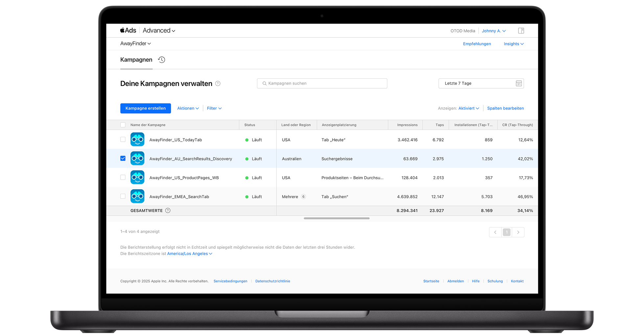Click the Kampagnen suchen search field
This screenshot has width=644, height=336.
[322, 83]
